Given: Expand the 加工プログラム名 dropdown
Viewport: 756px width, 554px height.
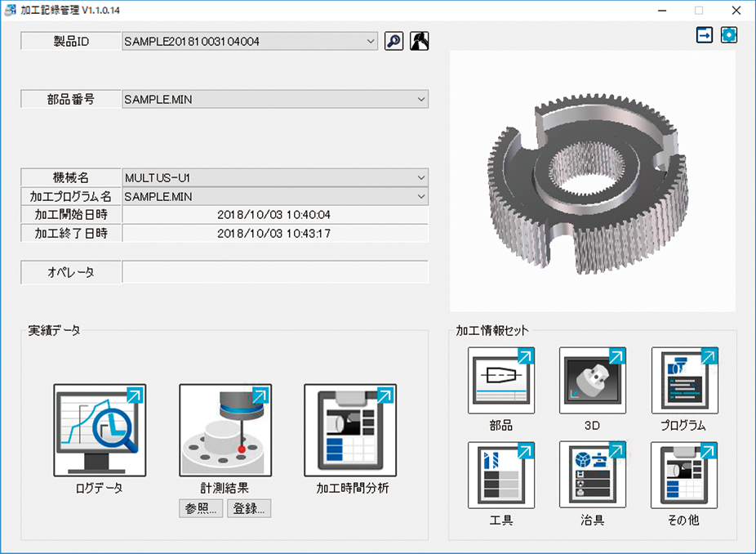Looking at the screenshot, I should point(421,196).
